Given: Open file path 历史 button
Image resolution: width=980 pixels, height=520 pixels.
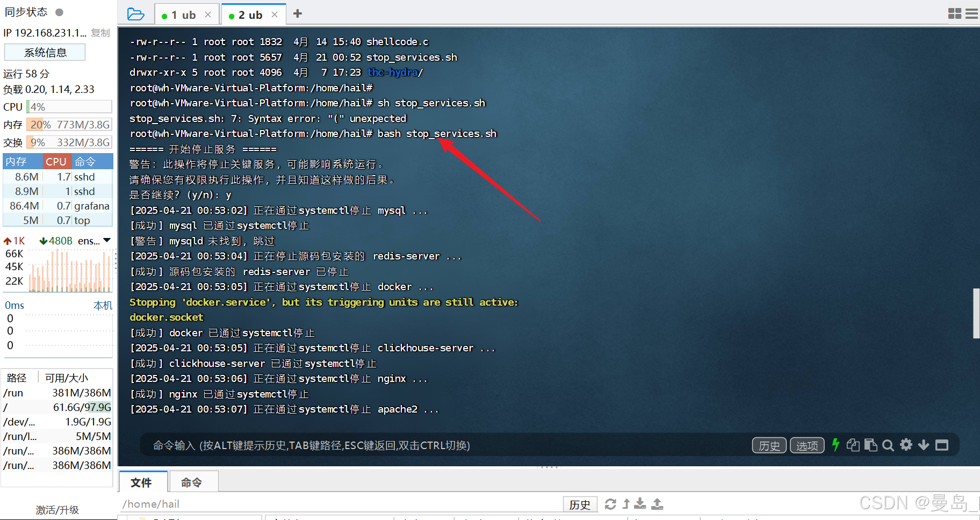Looking at the screenshot, I should pos(580,504).
